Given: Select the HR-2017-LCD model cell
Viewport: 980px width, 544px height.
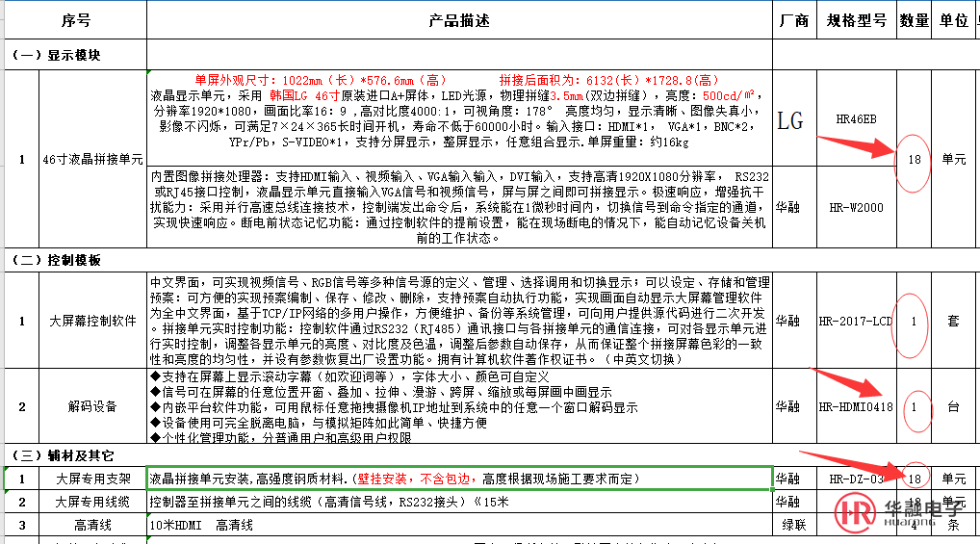Looking at the screenshot, I should click(857, 321).
